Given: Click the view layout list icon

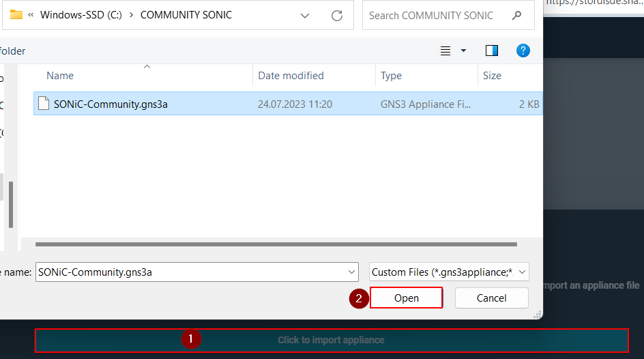Looking at the screenshot, I should [445, 51].
